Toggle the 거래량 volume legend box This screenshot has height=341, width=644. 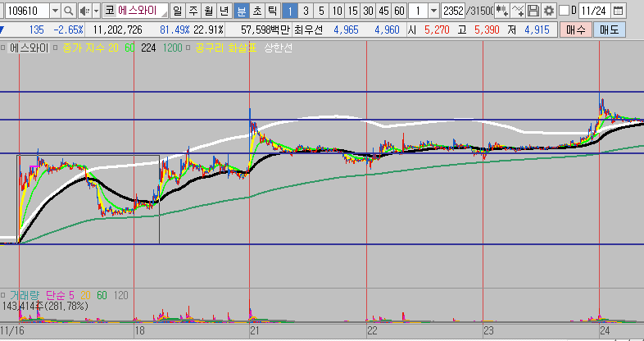(3, 295)
